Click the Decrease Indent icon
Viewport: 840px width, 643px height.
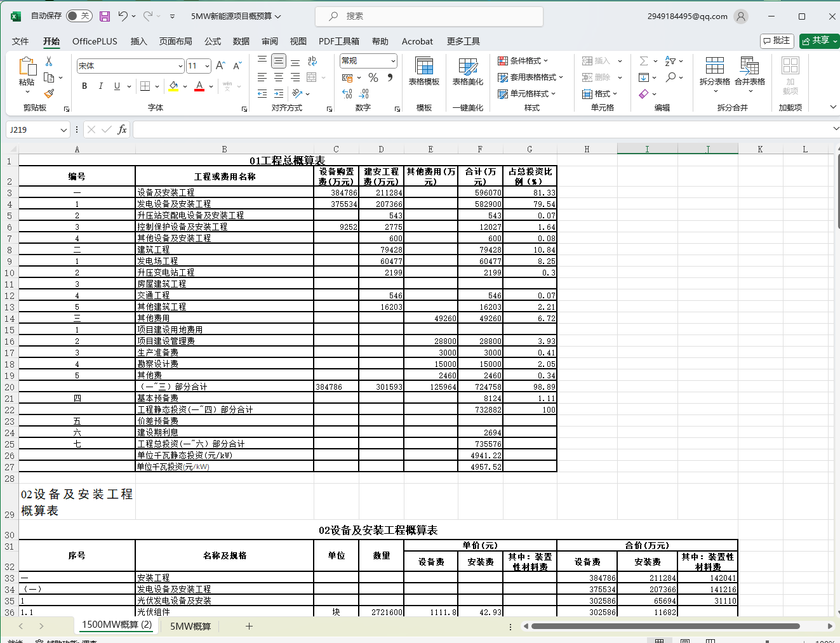(262, 93)
